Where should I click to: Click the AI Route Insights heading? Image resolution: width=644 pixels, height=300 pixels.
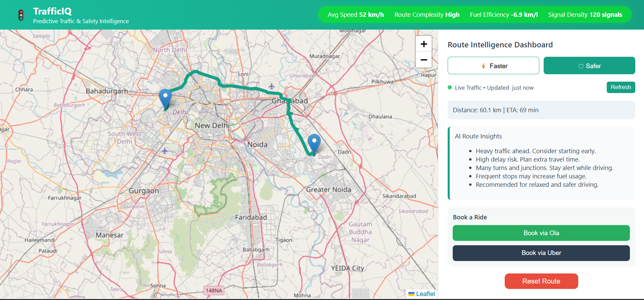[478, 136]
